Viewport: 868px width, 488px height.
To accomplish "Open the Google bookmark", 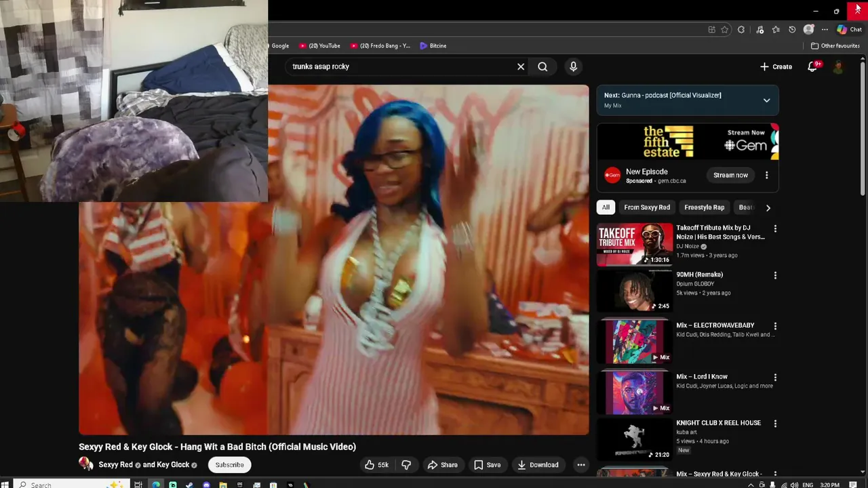I will point(280,46).
